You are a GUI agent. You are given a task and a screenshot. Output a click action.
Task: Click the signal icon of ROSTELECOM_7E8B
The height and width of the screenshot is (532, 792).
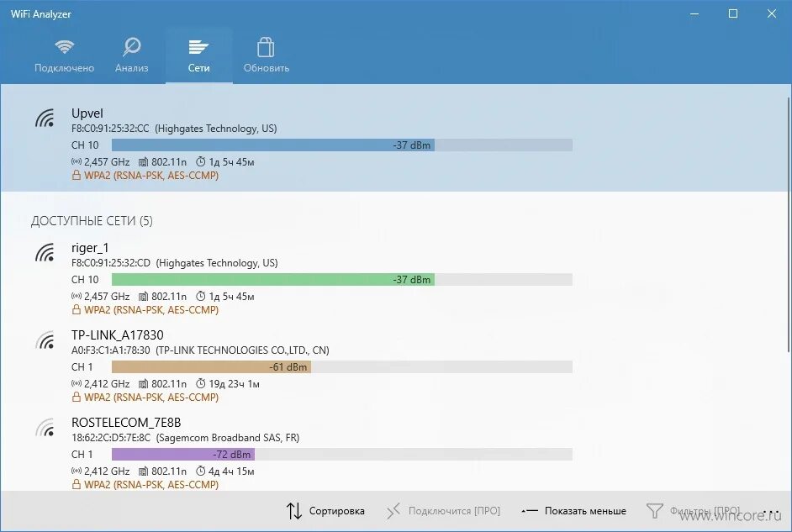pos(45,428)
